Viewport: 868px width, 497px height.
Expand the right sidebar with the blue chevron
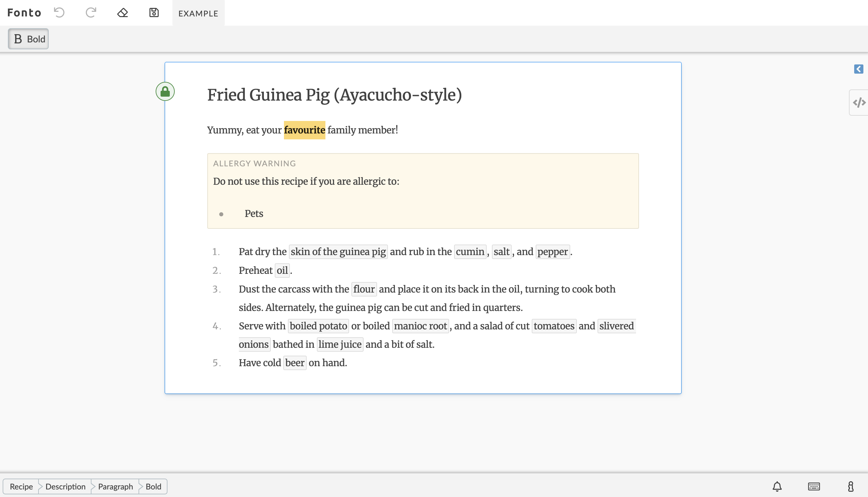[x=859, y=69]
